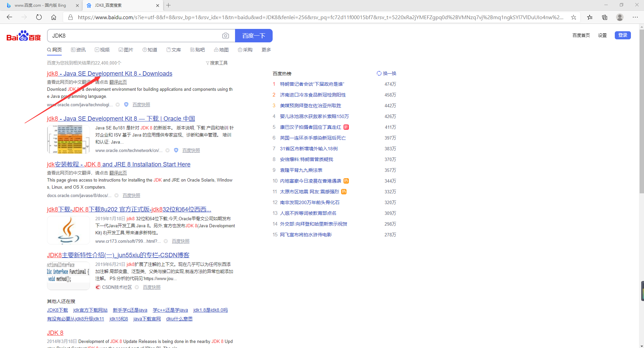Switch to the 地图 tab
The width and height of the screenshot is (644, 348).
221,50
